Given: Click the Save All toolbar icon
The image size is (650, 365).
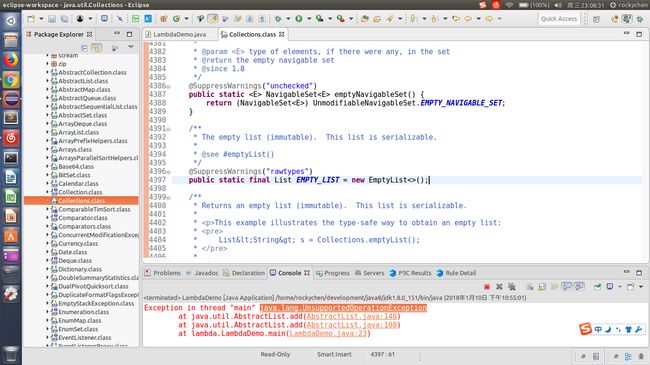Looking at the screenshot, I should click(65, 19).
